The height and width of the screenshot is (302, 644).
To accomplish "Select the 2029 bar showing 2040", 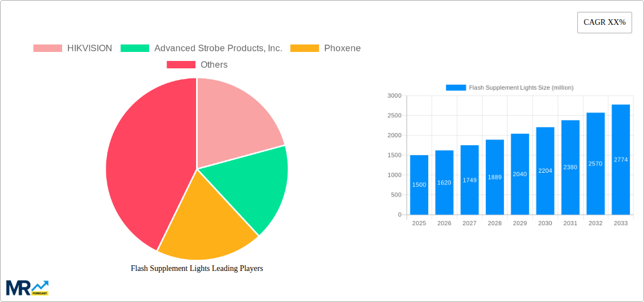I will coord(520,174).
